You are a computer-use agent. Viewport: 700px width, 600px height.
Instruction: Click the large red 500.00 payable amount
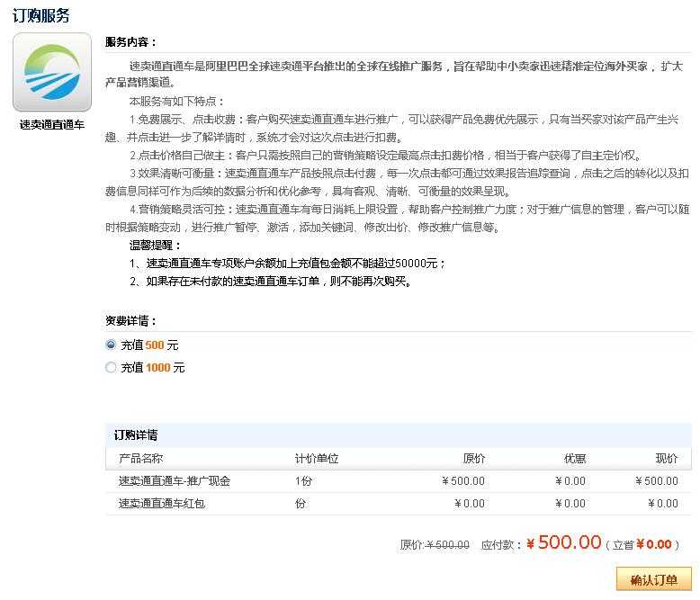coord(563,542)
